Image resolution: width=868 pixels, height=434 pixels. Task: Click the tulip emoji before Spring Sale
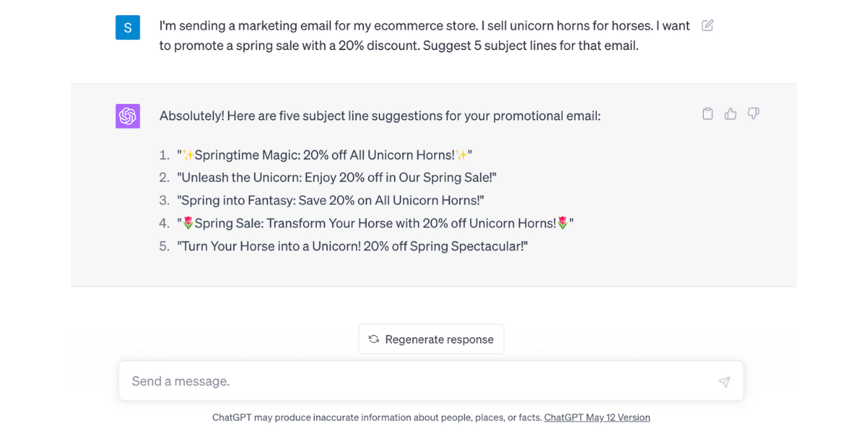(188, 224)
